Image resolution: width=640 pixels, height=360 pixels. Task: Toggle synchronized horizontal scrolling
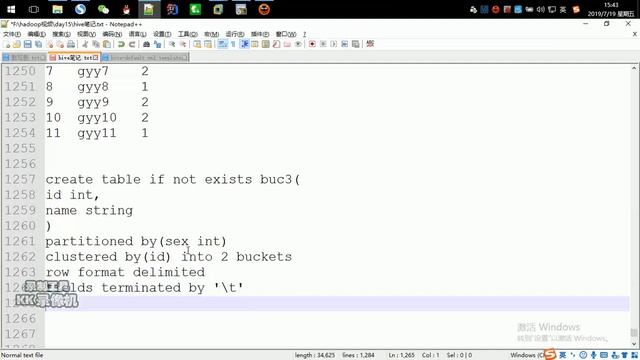(208, 44)
